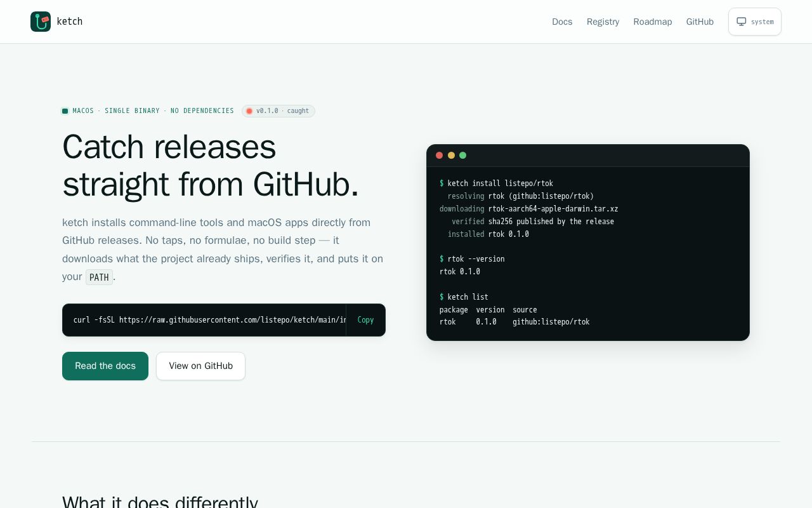Open the GitHub link in the header
Image resolution: width=812 pixels, height=508 pixels.
coord(700,22)
